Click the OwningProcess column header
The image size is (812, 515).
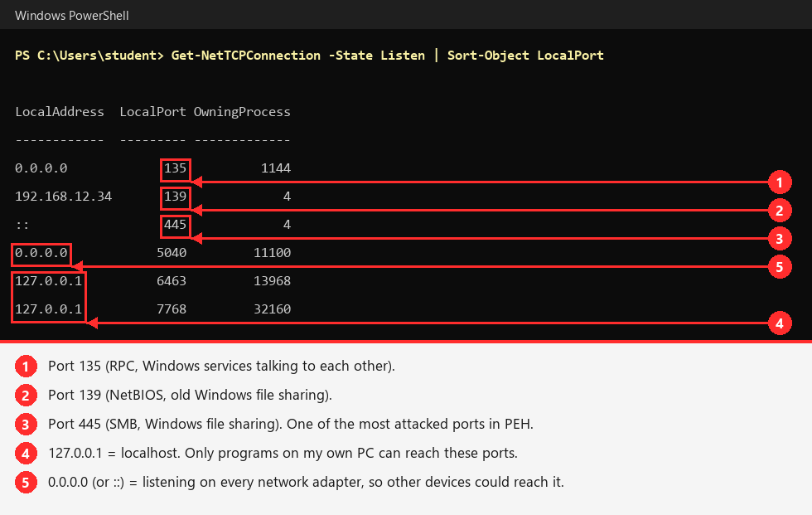pyautogui.click(x=242, y=112)
